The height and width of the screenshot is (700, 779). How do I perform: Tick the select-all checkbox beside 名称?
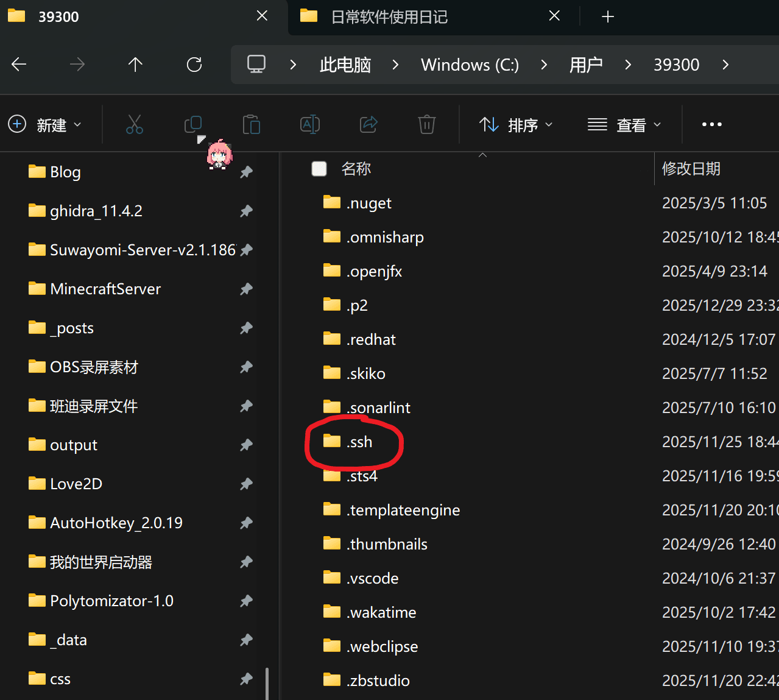pyautogui.click(x=319, y=169)
